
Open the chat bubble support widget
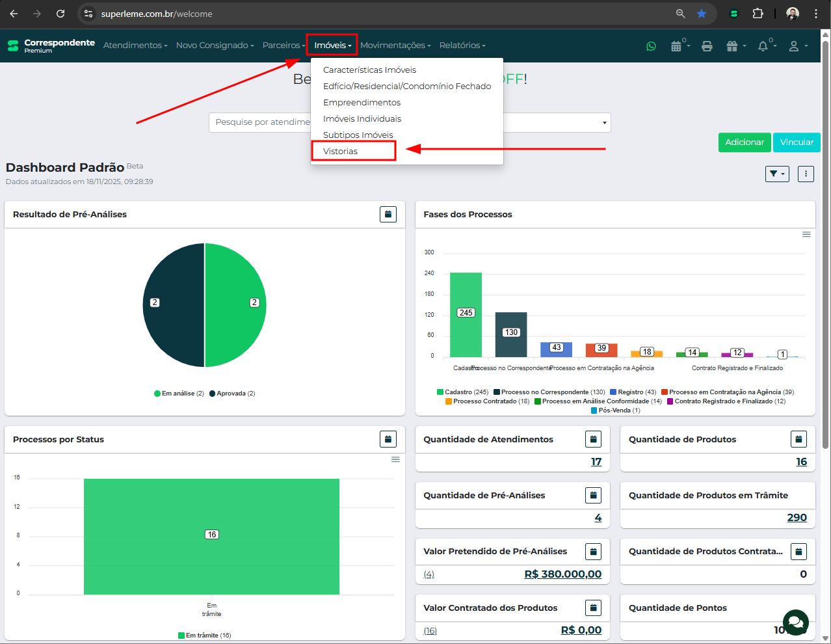pyautogui.click(x=795, y=622)
